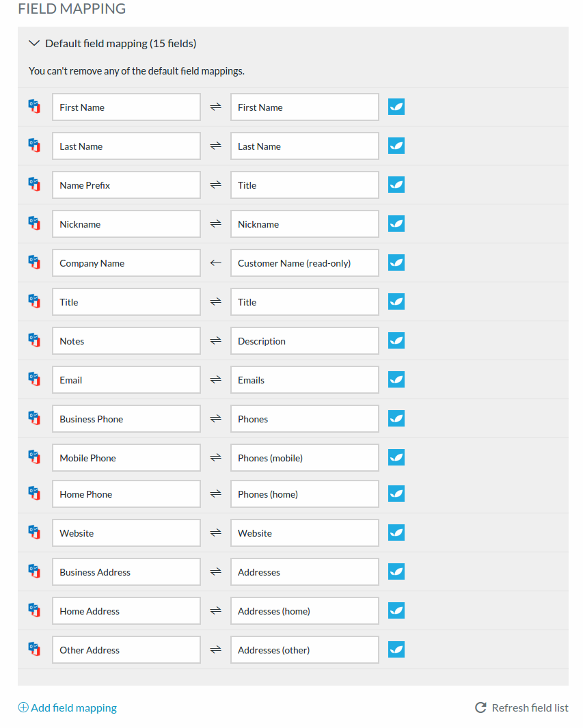Click left arrow icon in Company Name row
583x728 pixels.
click(215, 262)
